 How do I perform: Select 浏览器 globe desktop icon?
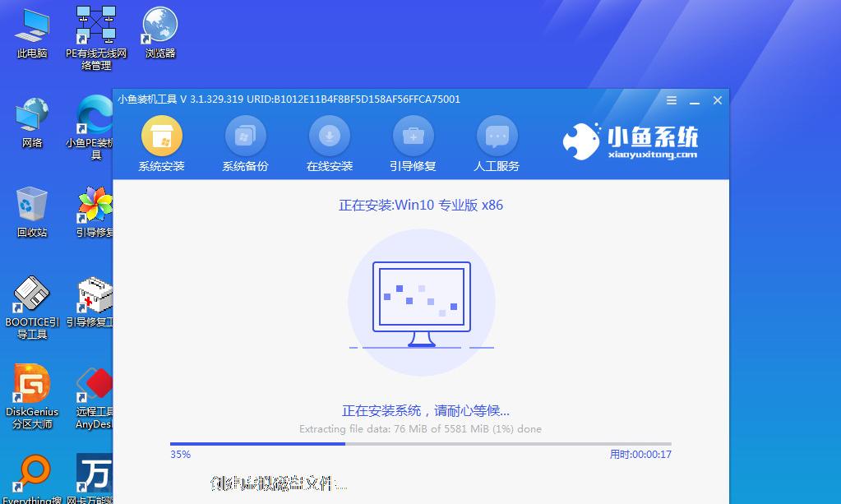click(159, 32)
